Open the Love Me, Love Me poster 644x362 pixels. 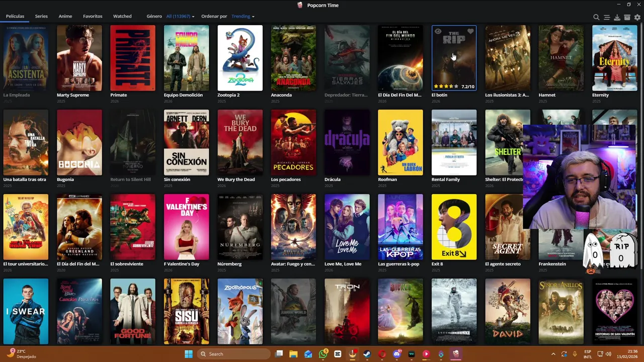(x=347, y=227)
